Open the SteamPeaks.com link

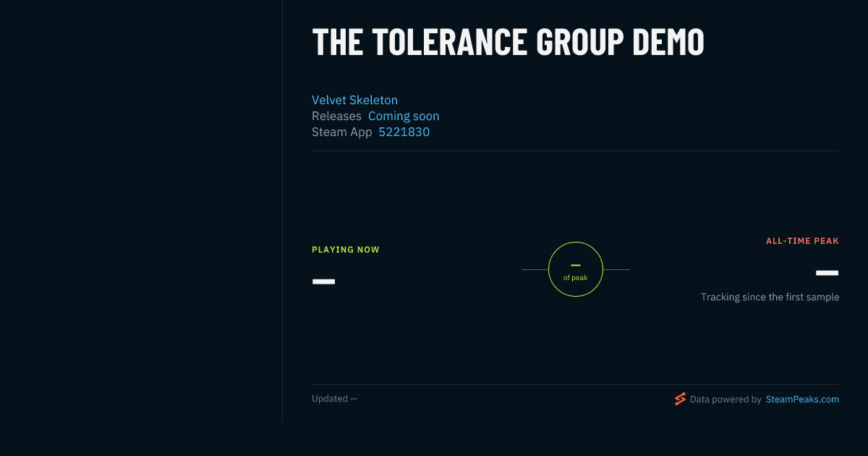[802, 399]
